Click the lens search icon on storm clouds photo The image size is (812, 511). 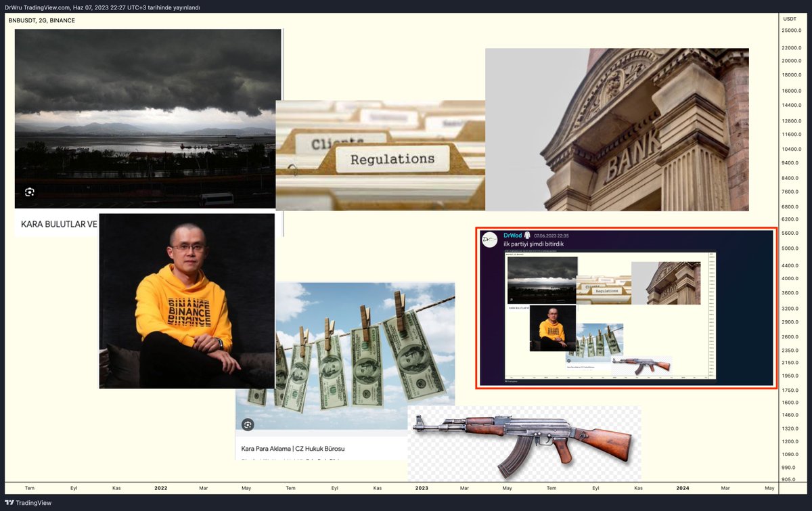pos(30,192)
